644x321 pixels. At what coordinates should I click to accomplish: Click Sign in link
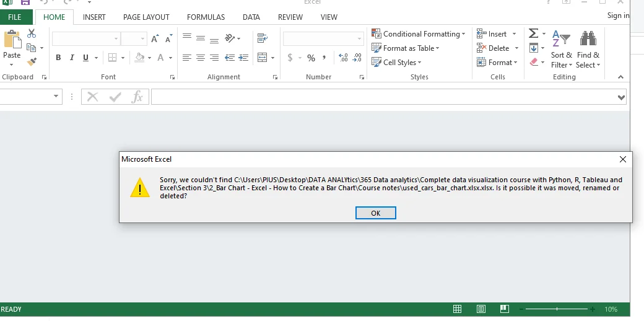click(x=618, y=15)
